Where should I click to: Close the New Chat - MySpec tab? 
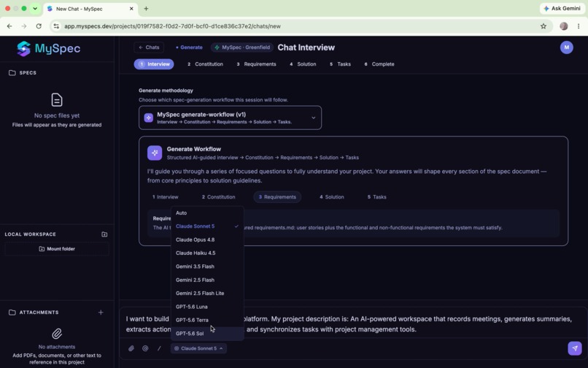[131, 9]
